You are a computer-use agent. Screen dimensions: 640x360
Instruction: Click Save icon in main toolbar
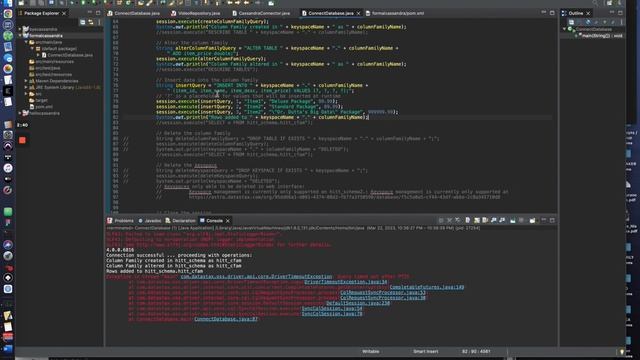click(32, 3)
